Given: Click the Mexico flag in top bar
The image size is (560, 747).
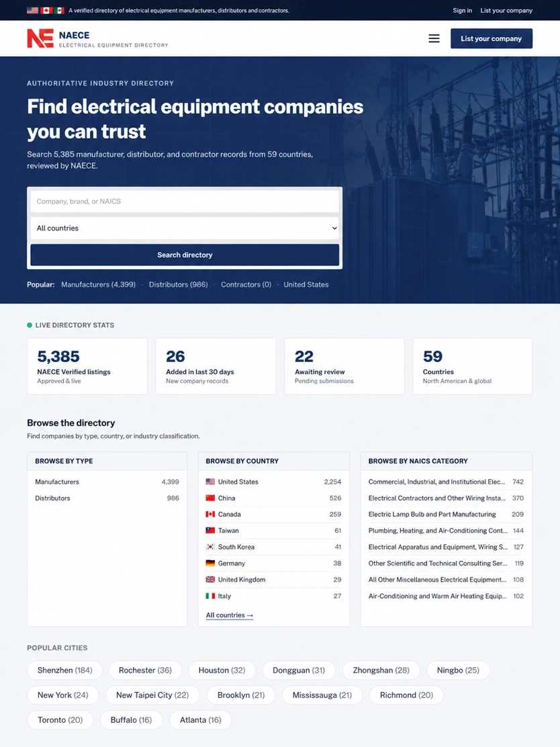Looking at the screenshot, I should [59, 11].
